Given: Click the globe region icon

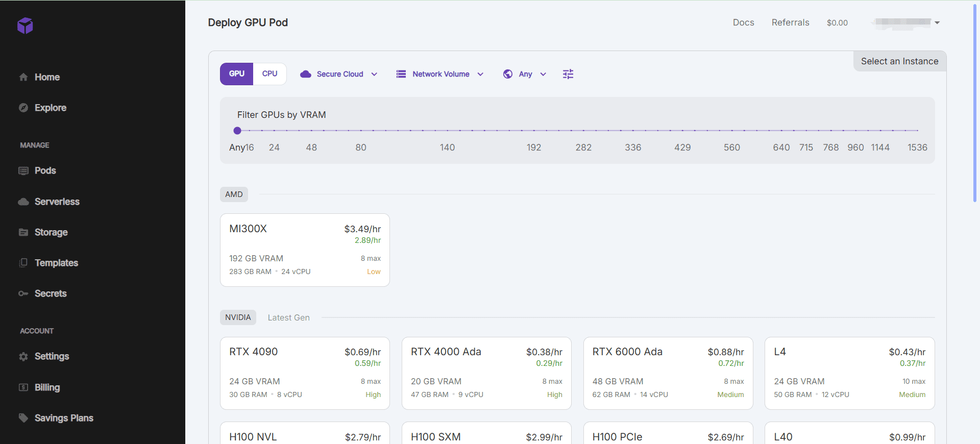Looking at the screenshot, I should (x=508, y=74).
